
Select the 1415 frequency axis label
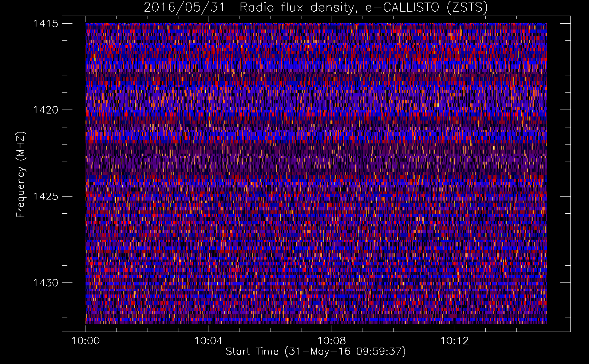(x=46, y=24)
